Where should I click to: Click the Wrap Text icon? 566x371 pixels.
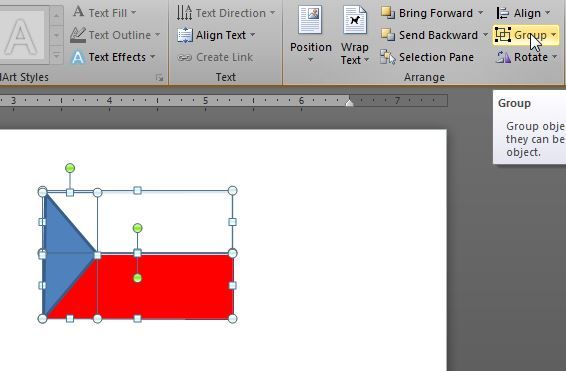pyautogui.click(x=354, y=20)
